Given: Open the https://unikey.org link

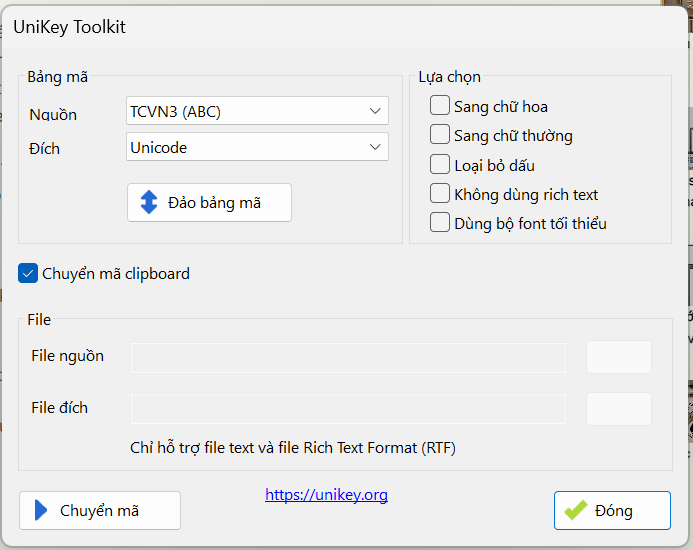Looking at the screenshot, I should pos(326,495).
